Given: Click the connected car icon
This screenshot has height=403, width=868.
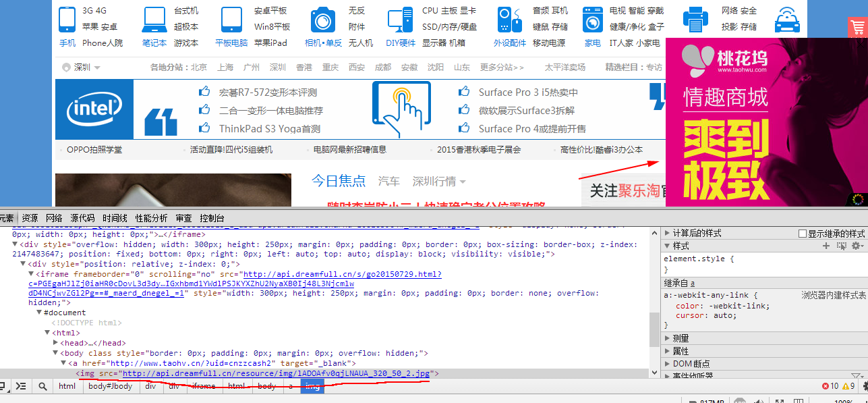Looking at the screenshot, I should coord(787,20).
